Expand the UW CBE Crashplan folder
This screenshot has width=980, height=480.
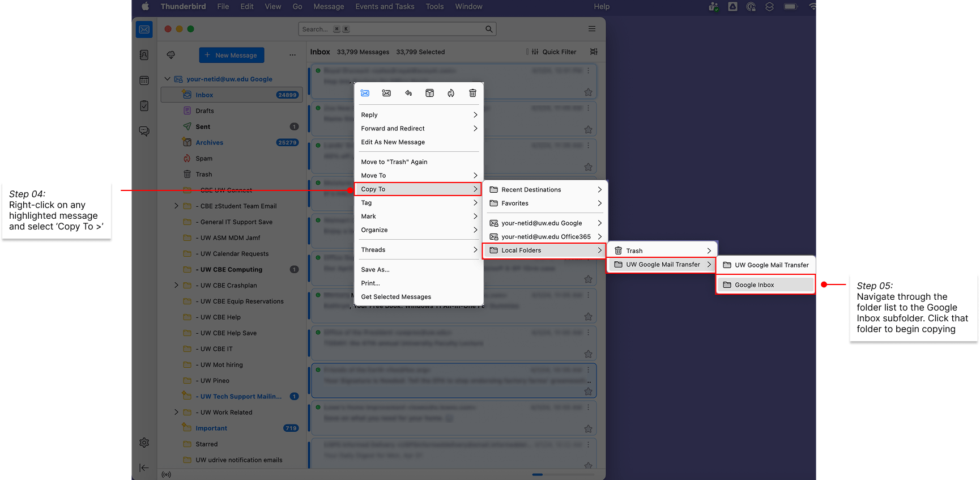coord(176,285)
